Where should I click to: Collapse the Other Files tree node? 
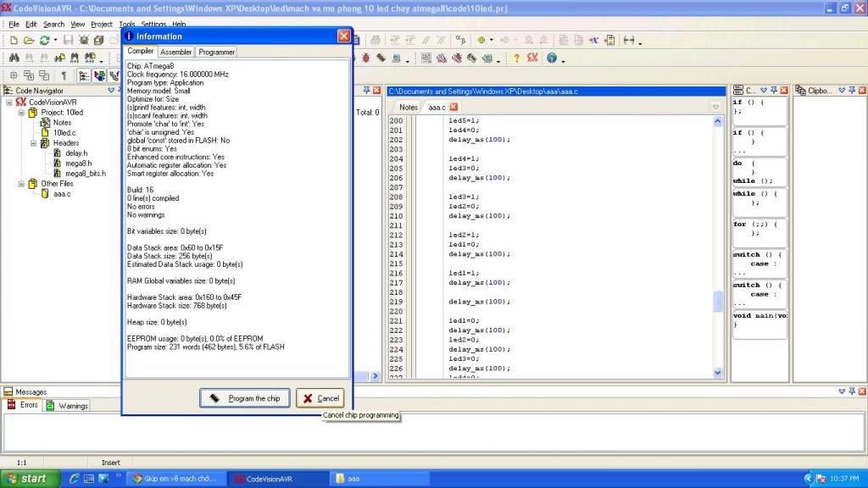click(x=21, y=184)
